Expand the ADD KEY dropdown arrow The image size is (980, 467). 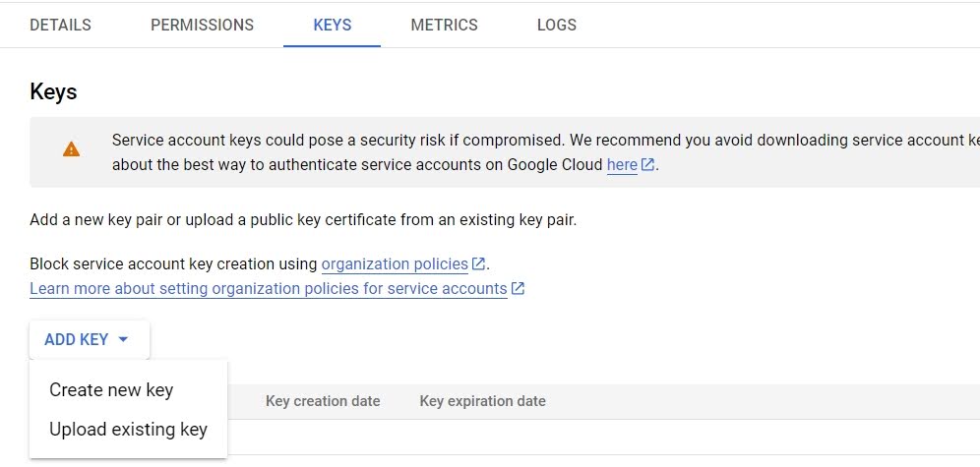click(123, 339)
